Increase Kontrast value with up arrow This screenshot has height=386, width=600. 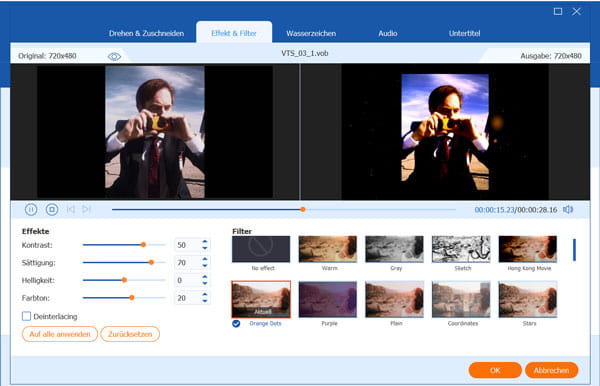click(x=205, y=242)
